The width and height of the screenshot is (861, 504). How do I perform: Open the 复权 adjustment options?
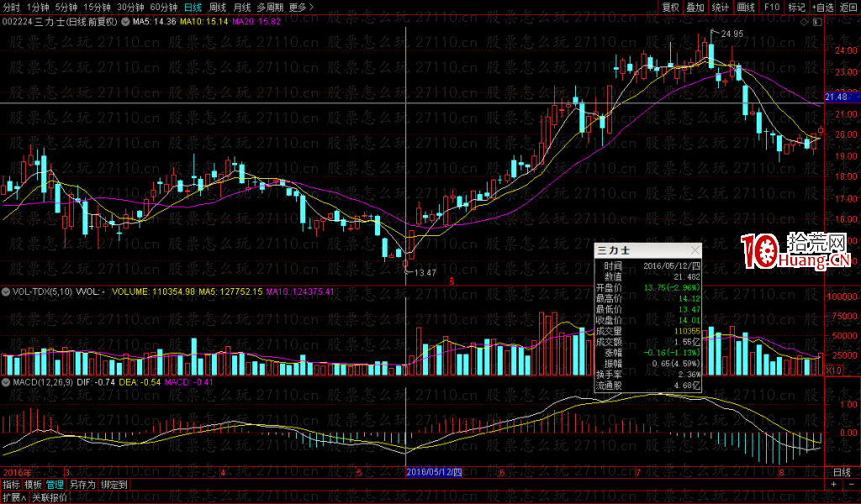click(670, 7)
